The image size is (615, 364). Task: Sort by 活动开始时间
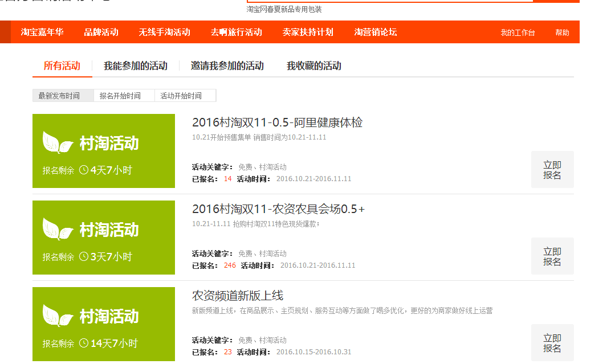(x=185, y=96)
